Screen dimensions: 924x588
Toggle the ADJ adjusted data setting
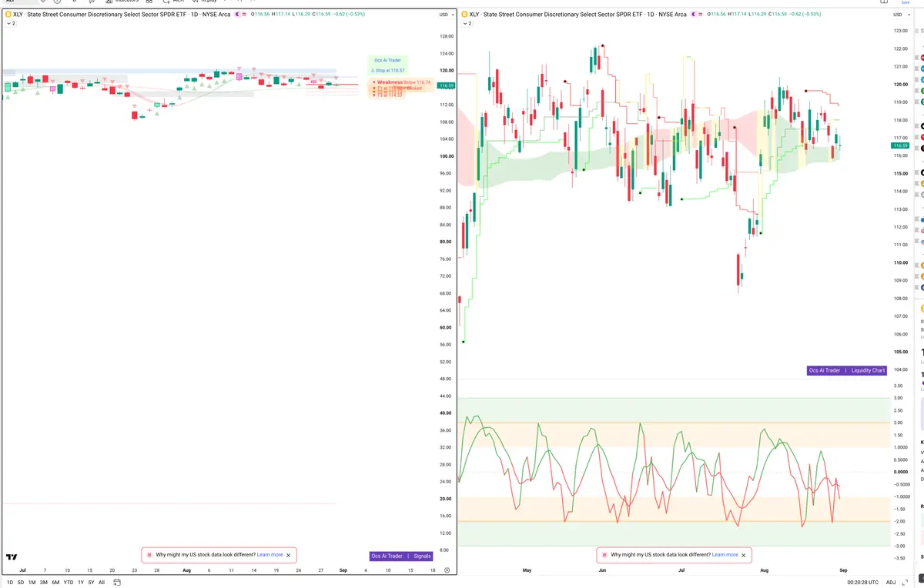pos(891,583)
